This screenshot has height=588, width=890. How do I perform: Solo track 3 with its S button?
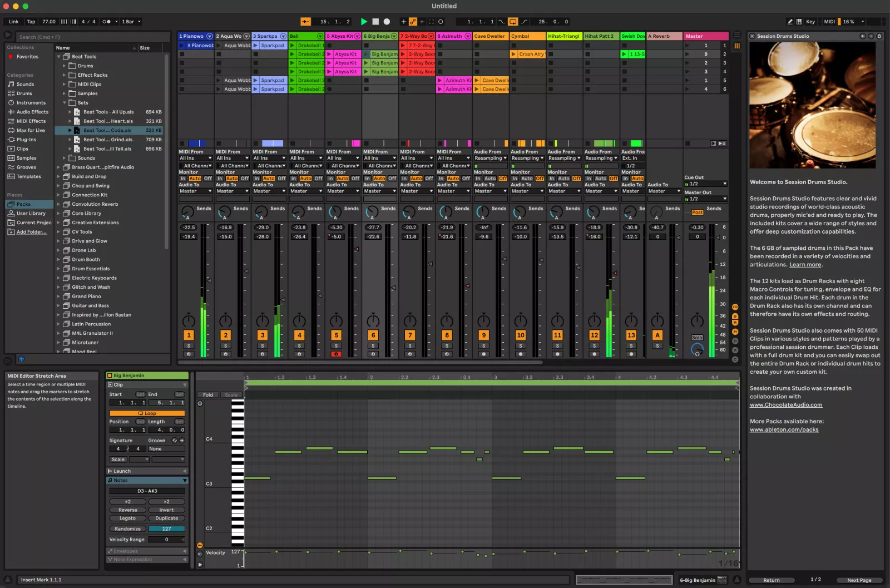[263, 346]
